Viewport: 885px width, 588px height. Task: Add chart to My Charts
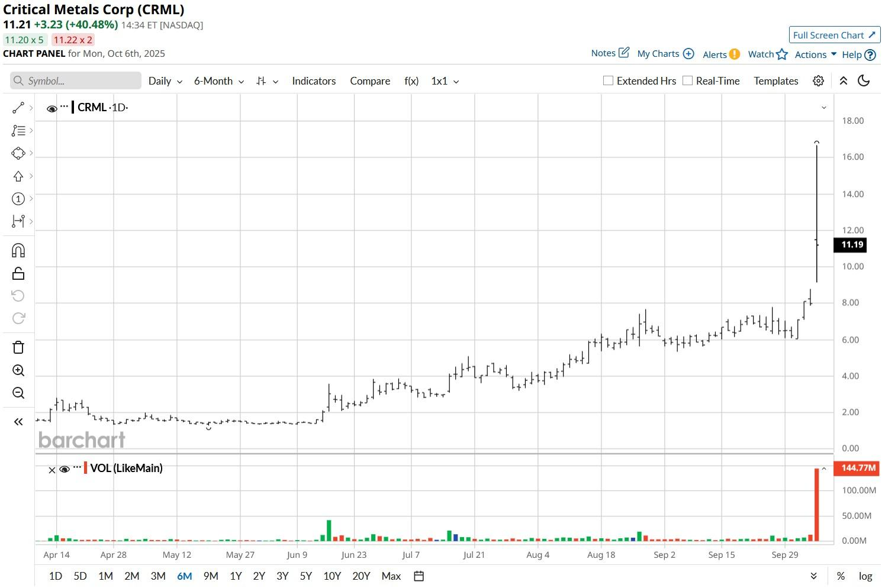pos(665,53)
